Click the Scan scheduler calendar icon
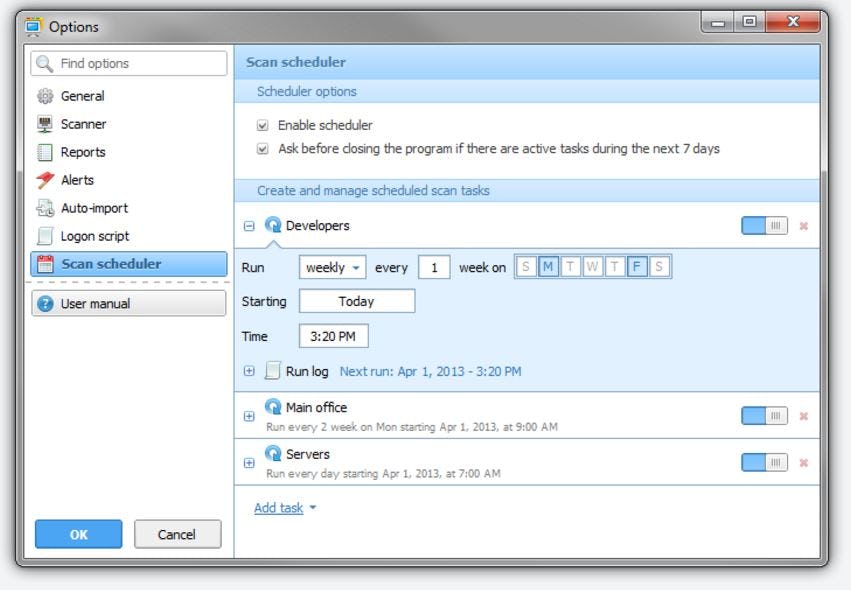851x590 pixels. (x=45, y=264)
